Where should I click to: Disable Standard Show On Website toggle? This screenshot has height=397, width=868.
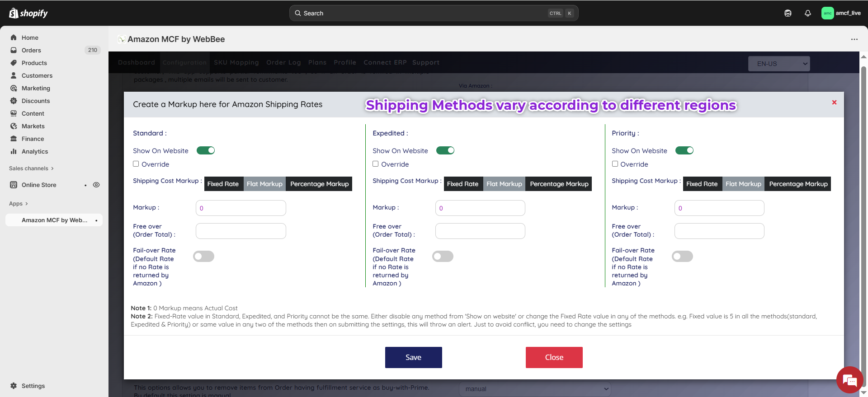click(x=206, y=150)
